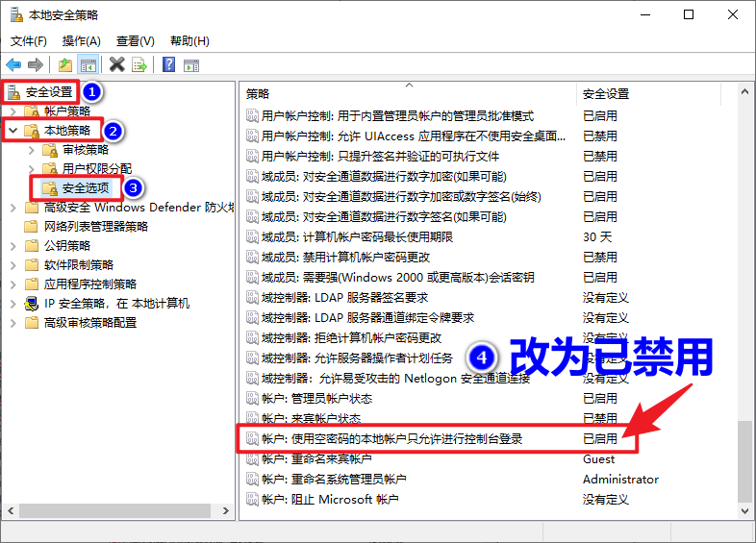Expand the 公钥策略 tree node
756x543 pixels.
[13, 246]
